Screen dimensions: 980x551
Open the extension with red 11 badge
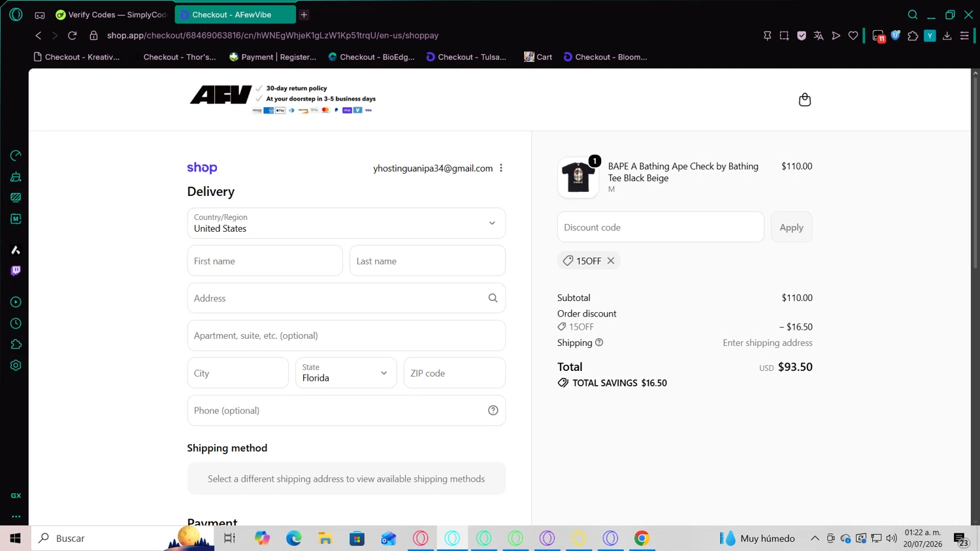(x=879, y=37)
